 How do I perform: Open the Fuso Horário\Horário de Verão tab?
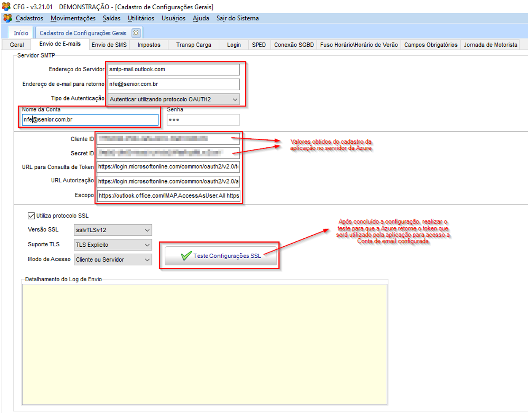point(359,45)
